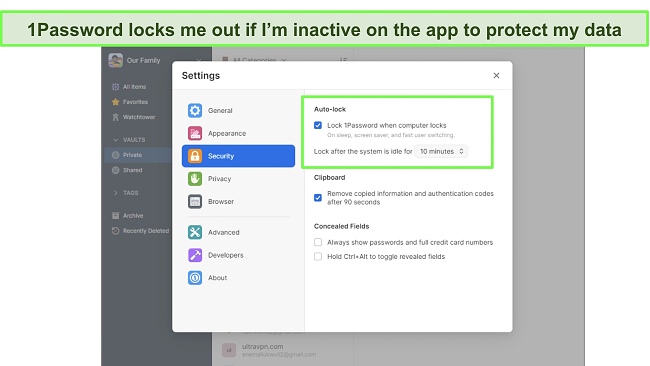The height and width of the screenshot is (366, 650).
Task: Select the Security settings tab
Action: pyautogui.click(x=238, y=156)
